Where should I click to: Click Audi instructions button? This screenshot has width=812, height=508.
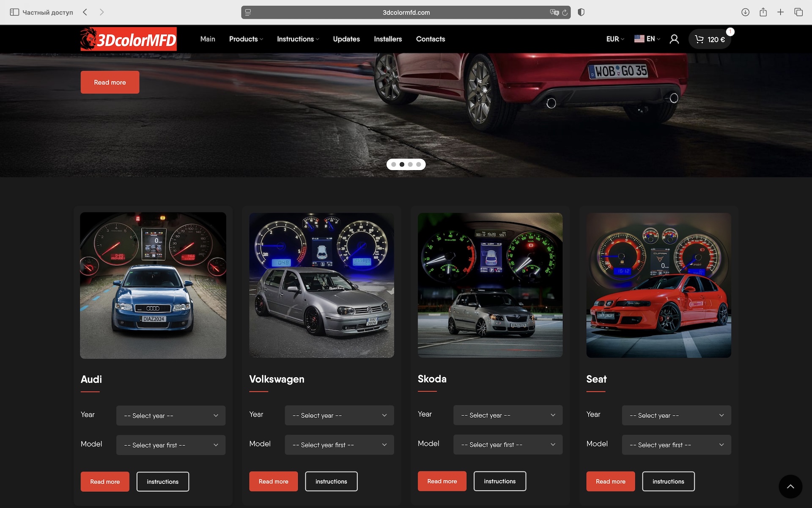(163, 481)
